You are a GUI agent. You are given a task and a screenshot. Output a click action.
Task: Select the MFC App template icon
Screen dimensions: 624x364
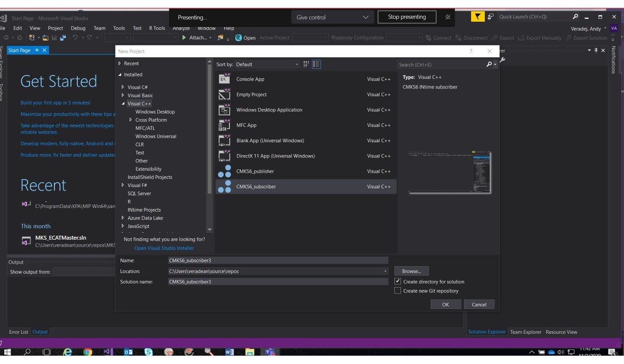pyautogui.click(x=224, y=125)
